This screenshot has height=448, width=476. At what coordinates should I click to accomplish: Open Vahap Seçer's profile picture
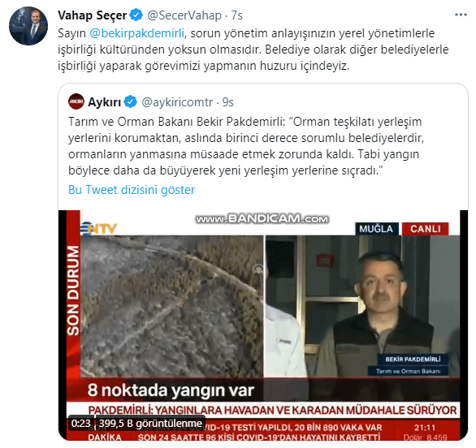pos(28,26)
